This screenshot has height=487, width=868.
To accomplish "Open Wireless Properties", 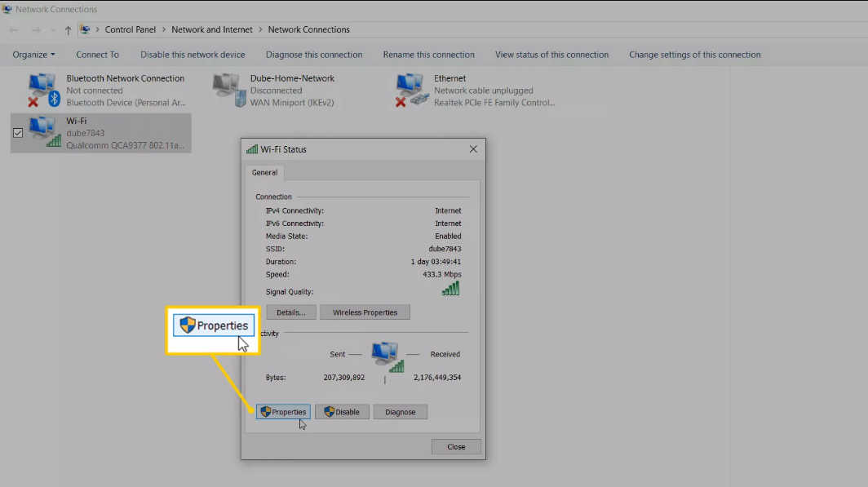I will coord(365,312).
